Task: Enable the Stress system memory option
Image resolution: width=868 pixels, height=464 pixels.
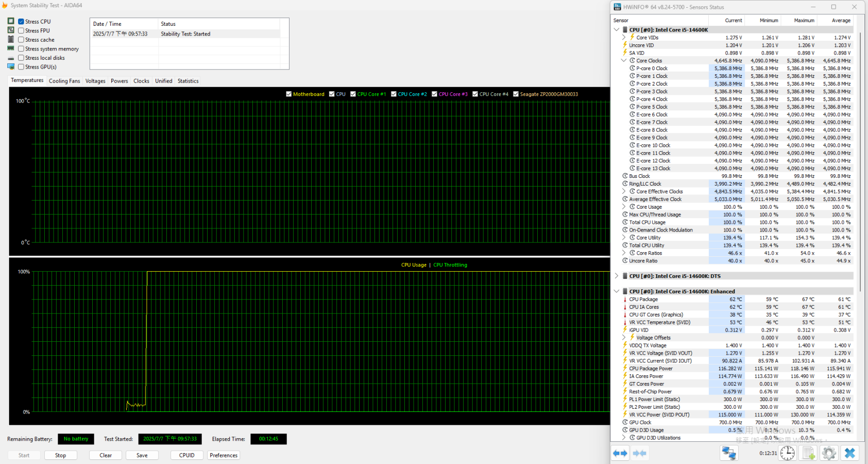Action: tap(21, 49)
